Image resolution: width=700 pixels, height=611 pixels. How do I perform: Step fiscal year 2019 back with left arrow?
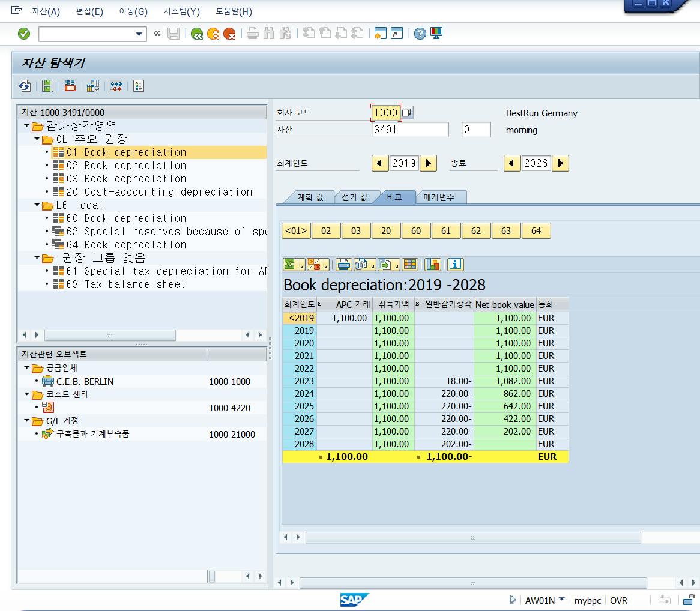[x=380, y=163]
